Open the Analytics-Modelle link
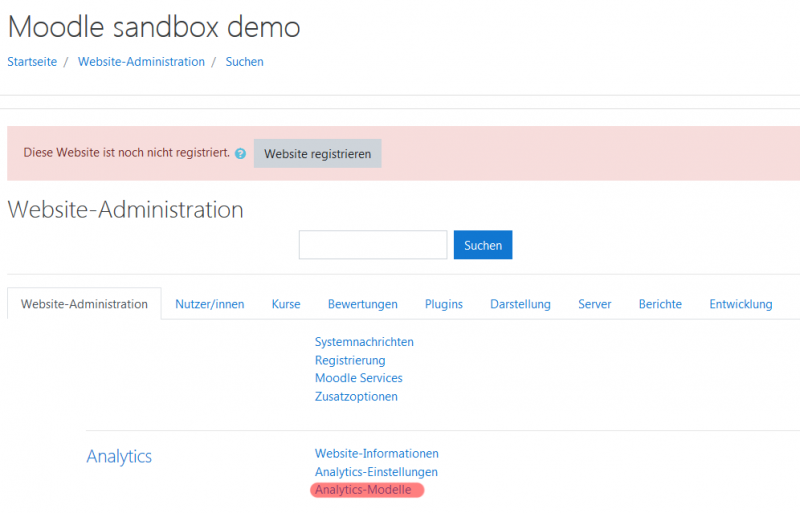 point(363,490)
